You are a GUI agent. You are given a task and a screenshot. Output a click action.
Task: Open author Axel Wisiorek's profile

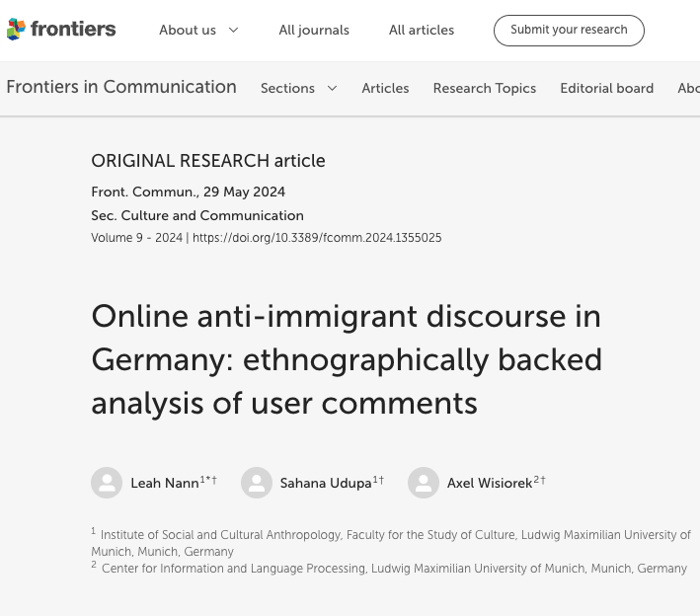(x=490, y=483)
